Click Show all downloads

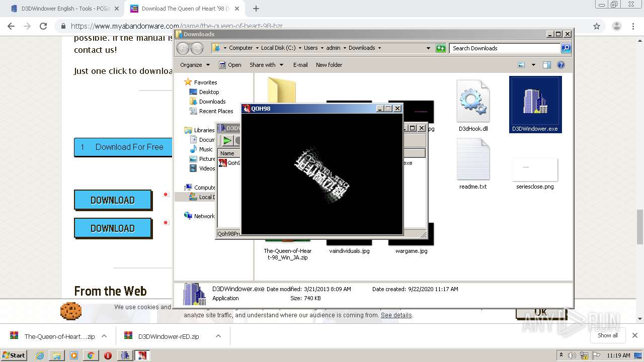pyautogui.click(x=608, y=335)
